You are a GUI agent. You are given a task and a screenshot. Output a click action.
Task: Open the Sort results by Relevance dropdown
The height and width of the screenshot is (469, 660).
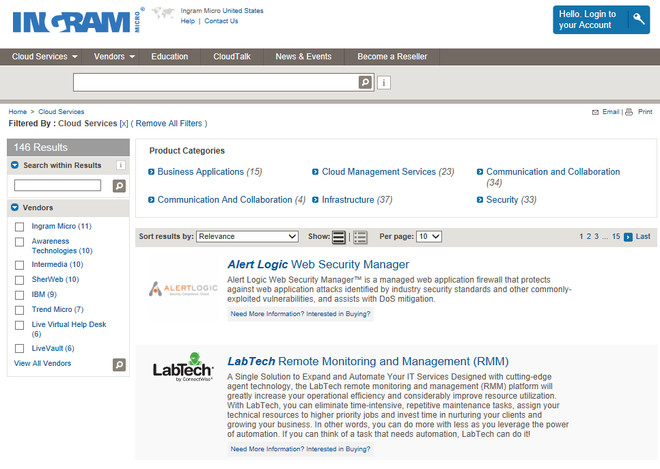[248, 237]
